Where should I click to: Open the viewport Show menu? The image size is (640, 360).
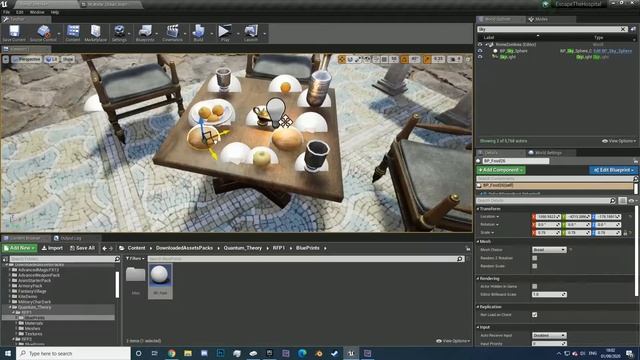(x=68, y=60)
